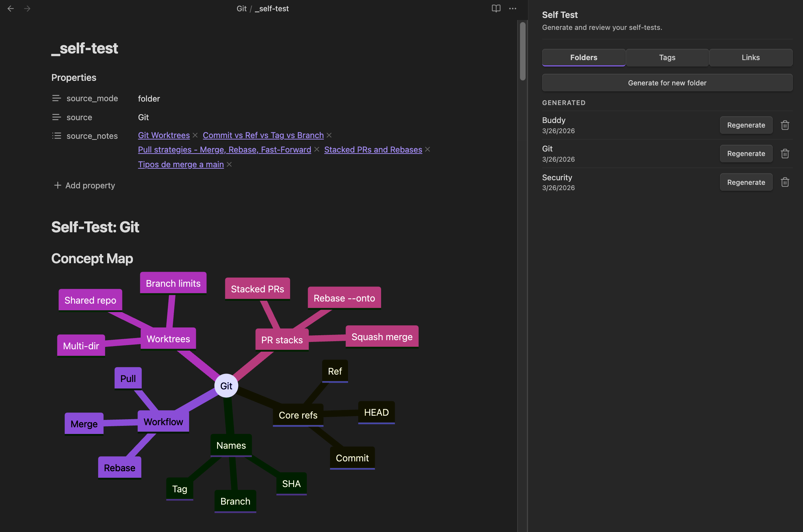Click Generate for new folder button
The width and height of the screenshot is (803, 532).
click(667, 83)
